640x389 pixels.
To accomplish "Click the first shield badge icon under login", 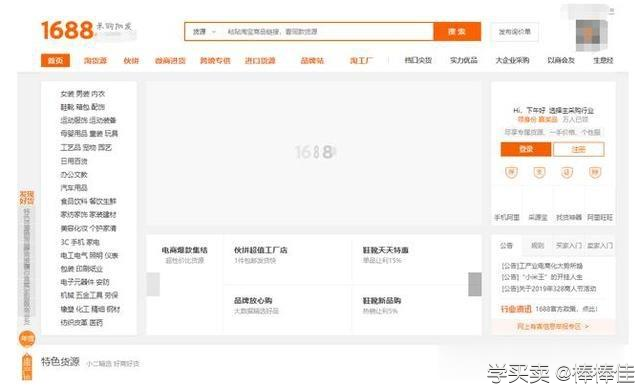I will pyautogui.click(x=511, y=172).
